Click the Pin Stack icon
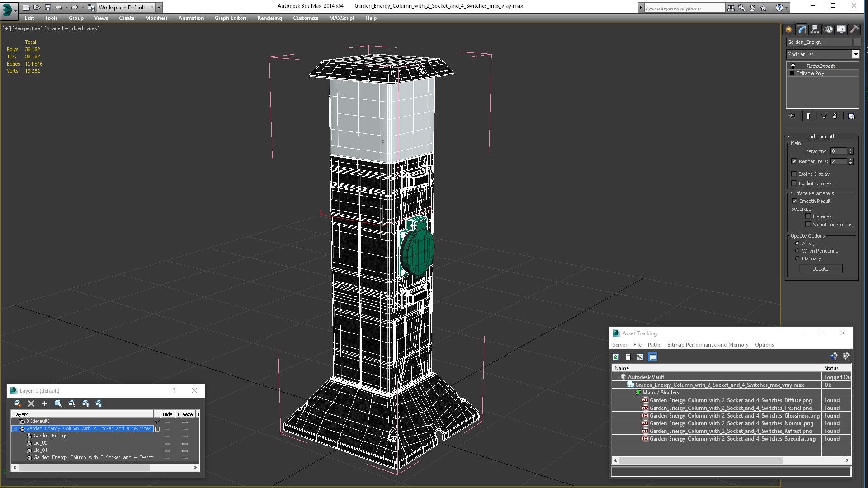This screenshot has width=868, height=488. tap(793, 116)
